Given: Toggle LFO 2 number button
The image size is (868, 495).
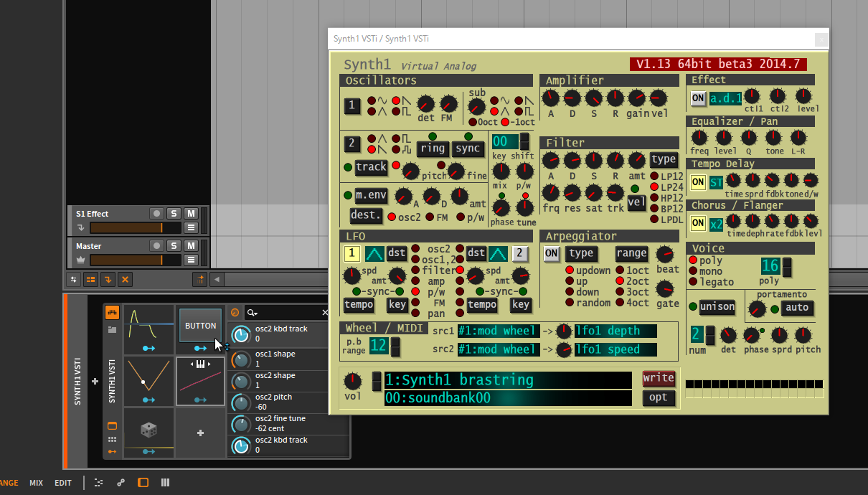Looking at the screenshot, I should pos(520,253).
